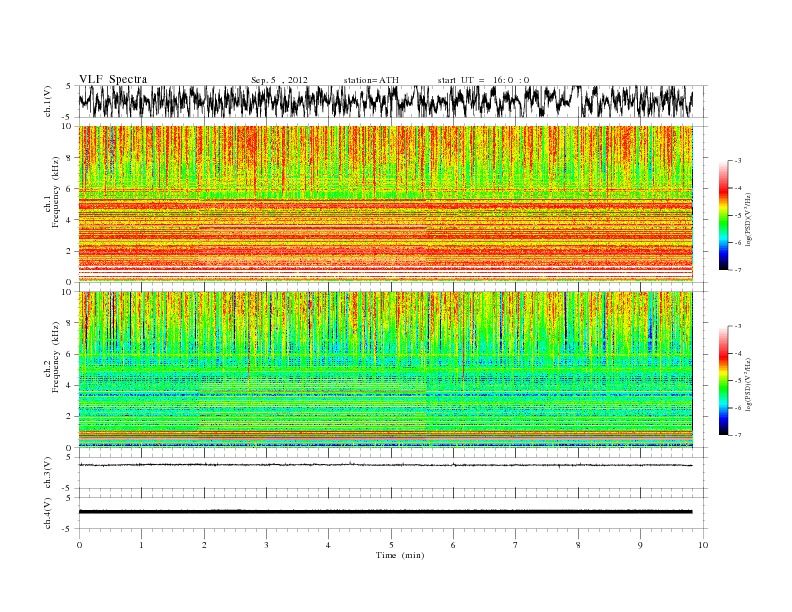Click the ch.1 color bar "log(PSD)" label
Viewport: 792px width, 612px height.
(748, 219)
